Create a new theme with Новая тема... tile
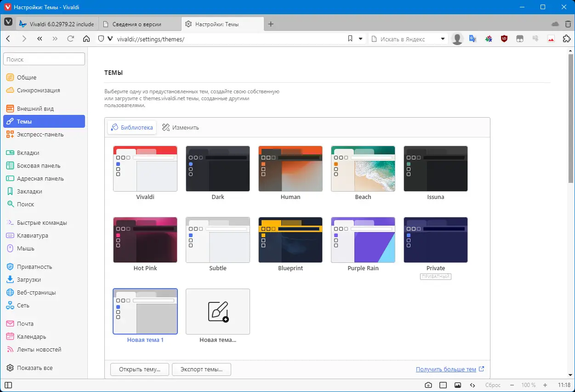 point(218,311)
